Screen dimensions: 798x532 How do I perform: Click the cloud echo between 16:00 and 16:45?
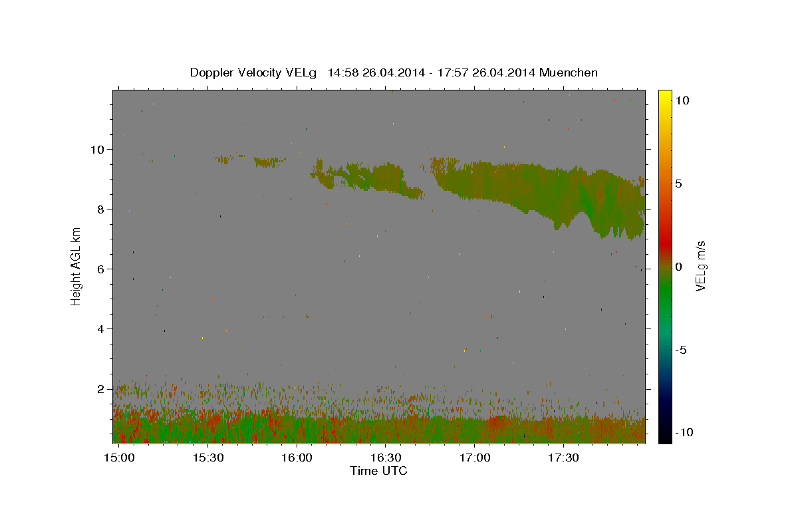pos(366,178)
